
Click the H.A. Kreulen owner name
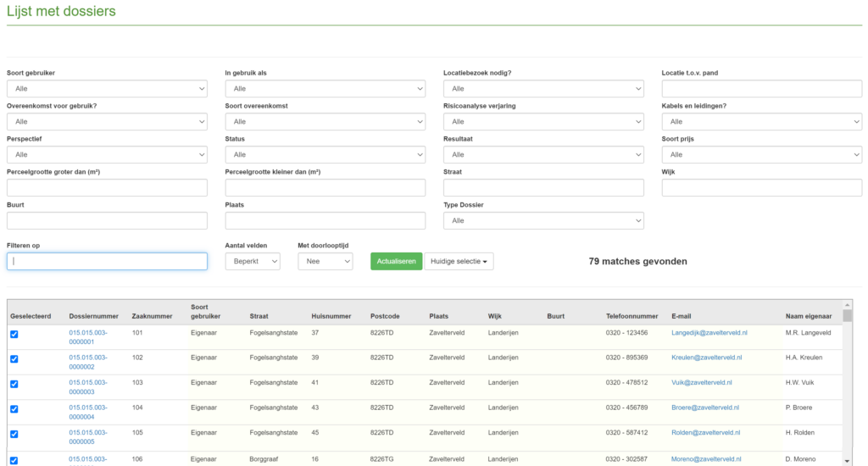pos(804,358)
